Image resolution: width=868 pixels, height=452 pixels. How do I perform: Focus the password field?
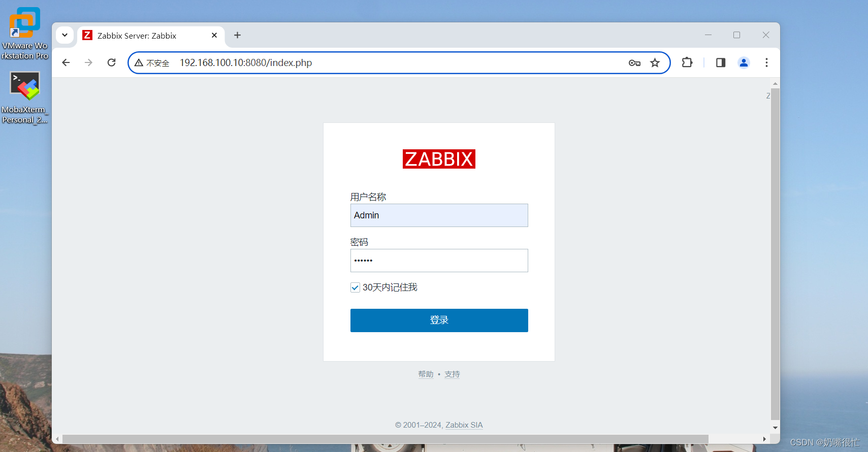coord(439,261)
